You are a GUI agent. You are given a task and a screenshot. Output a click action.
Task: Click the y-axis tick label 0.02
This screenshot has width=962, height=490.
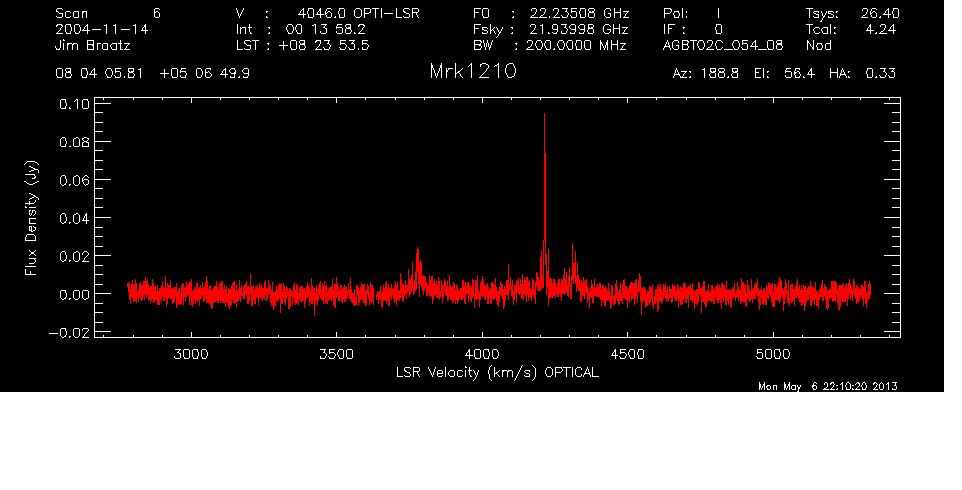coord(74,256)
